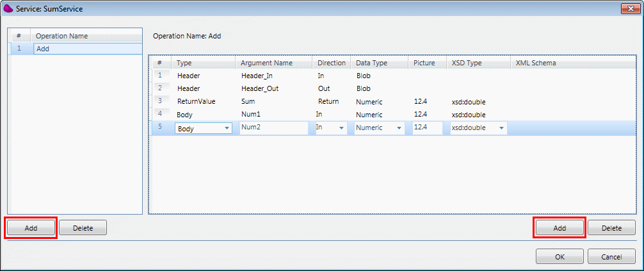Select row number 4 in arguments grid
Viewport: 644px width, 271px height.
[160, 113]
